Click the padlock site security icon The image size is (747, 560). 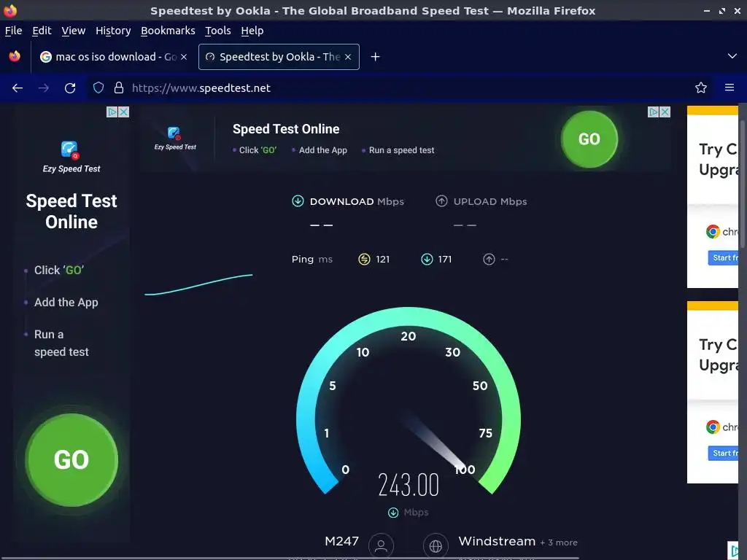pyautogui.click(x=119, y=87)
